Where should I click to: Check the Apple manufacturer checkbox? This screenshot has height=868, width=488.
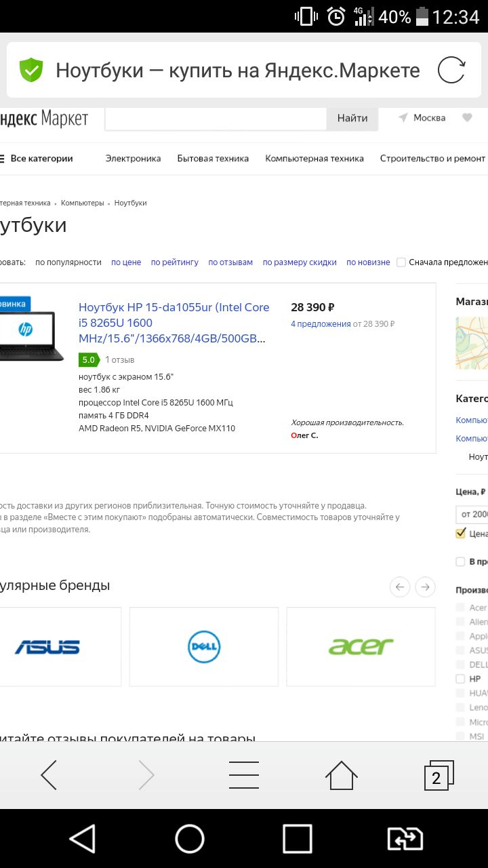461,636
